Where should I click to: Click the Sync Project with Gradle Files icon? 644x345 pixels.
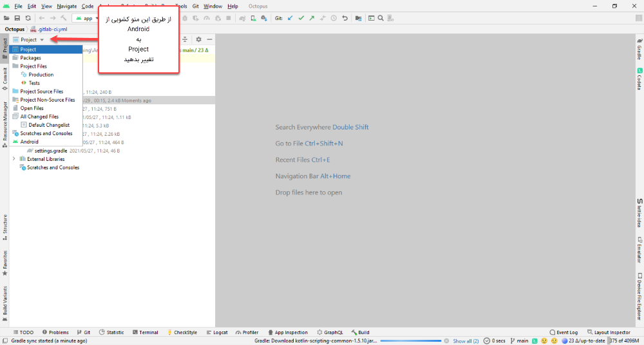click(242, 18)
